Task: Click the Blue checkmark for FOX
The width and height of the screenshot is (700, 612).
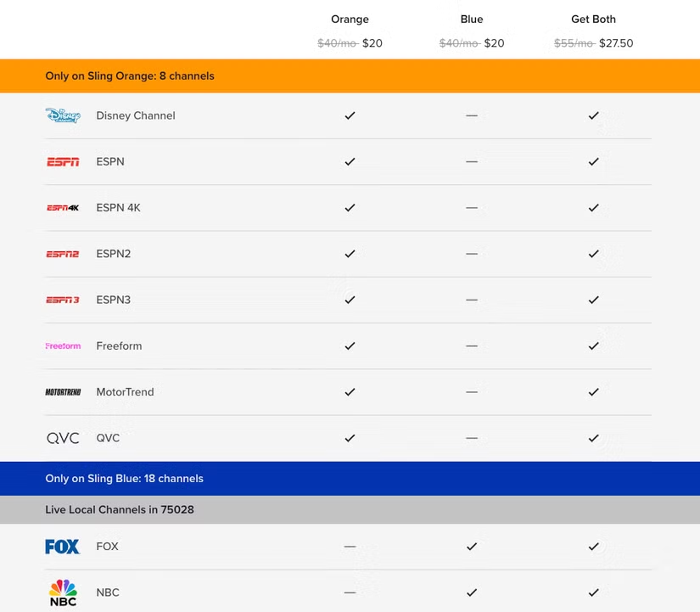Action: (x=472, y=547)
